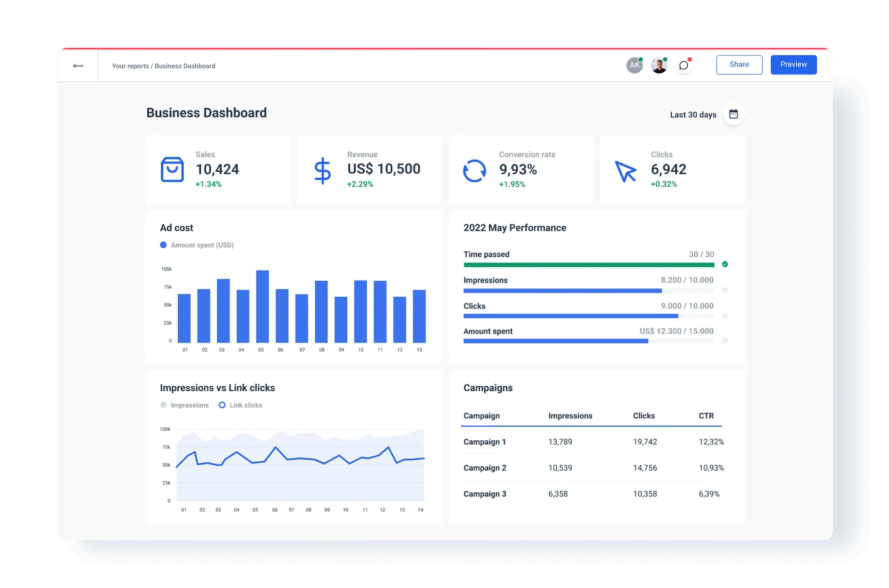Click the green check next to Time passed
Viewport: 889px width, 588px height.
[x=725, y=264]
